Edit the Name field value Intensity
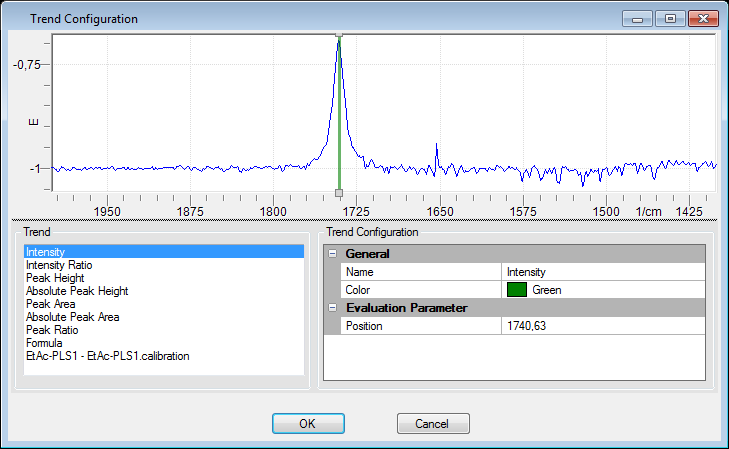 (603, 271)
